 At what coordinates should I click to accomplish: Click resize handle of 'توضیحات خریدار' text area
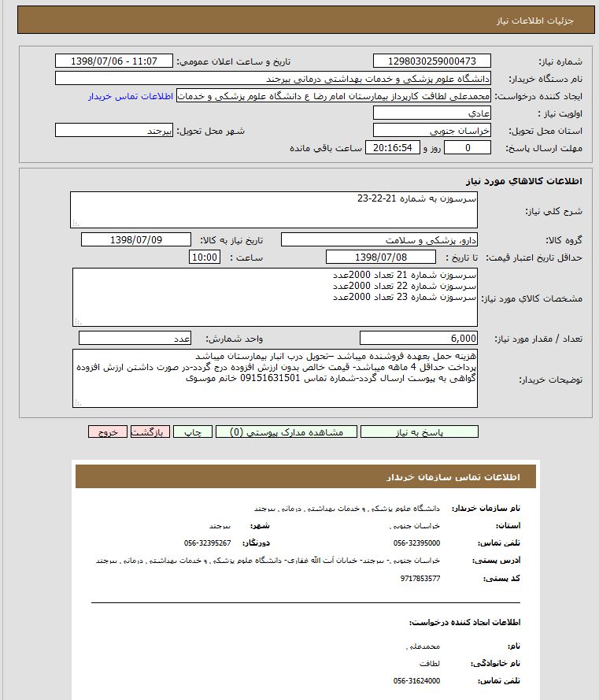coord(76,403)
